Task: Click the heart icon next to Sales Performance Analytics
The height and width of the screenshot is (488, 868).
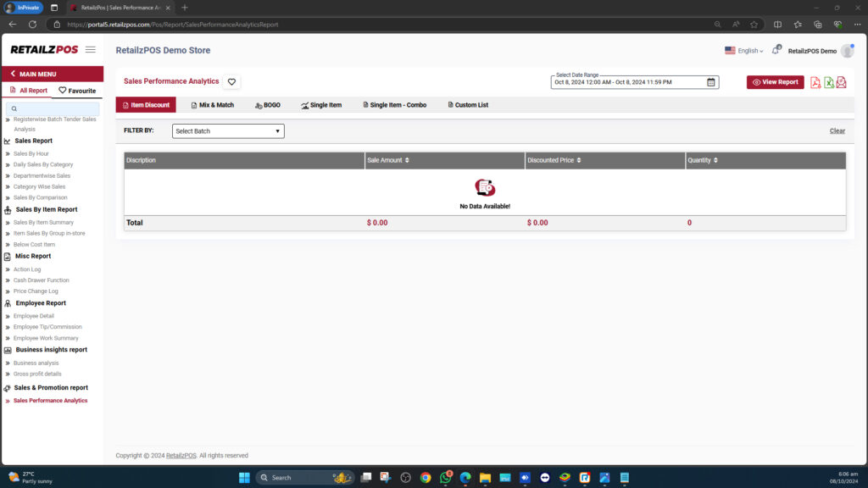Action: (231, 82)
